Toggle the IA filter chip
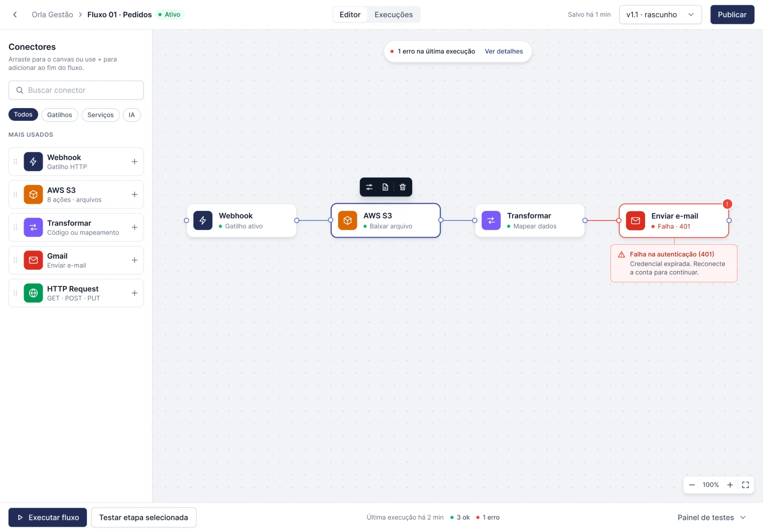Image resolution: width=763 pixels, height=532 pixels. tap(132, 115)
